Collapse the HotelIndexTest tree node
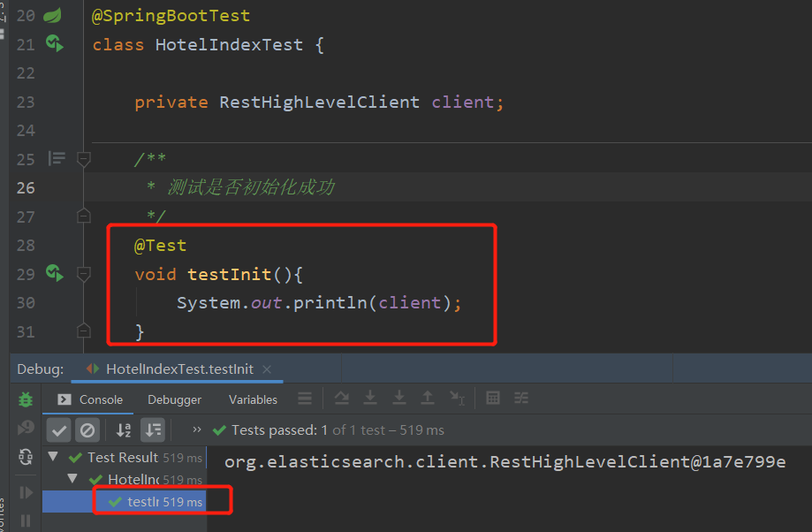Viewport: 812px width, 532px height. 72,479
